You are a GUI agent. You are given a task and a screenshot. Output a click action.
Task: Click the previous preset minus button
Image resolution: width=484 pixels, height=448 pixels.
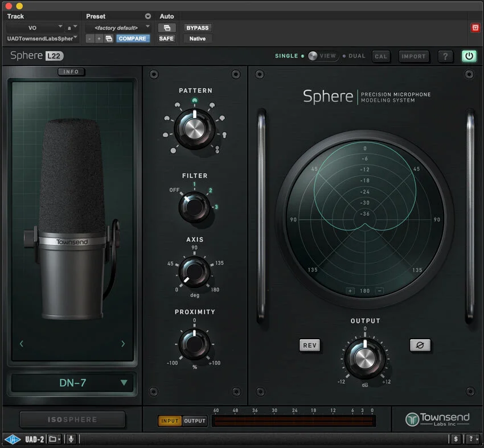89,39
